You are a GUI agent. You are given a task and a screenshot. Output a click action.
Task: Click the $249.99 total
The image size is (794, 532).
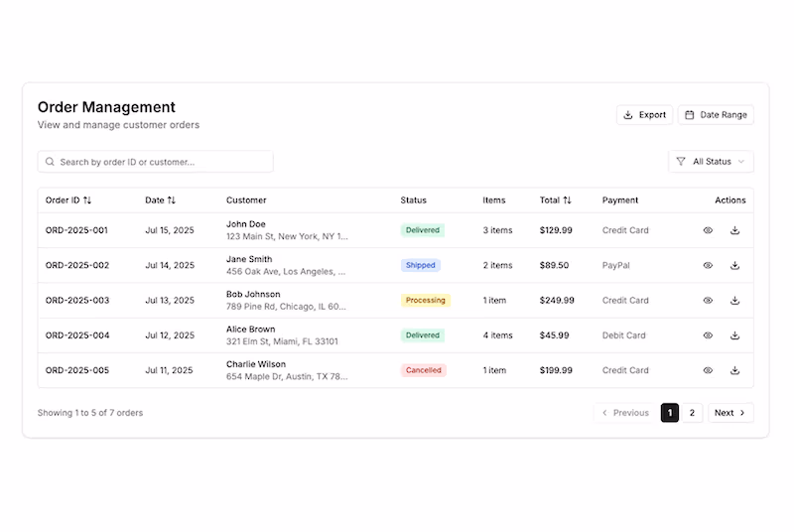click(557, 300)
